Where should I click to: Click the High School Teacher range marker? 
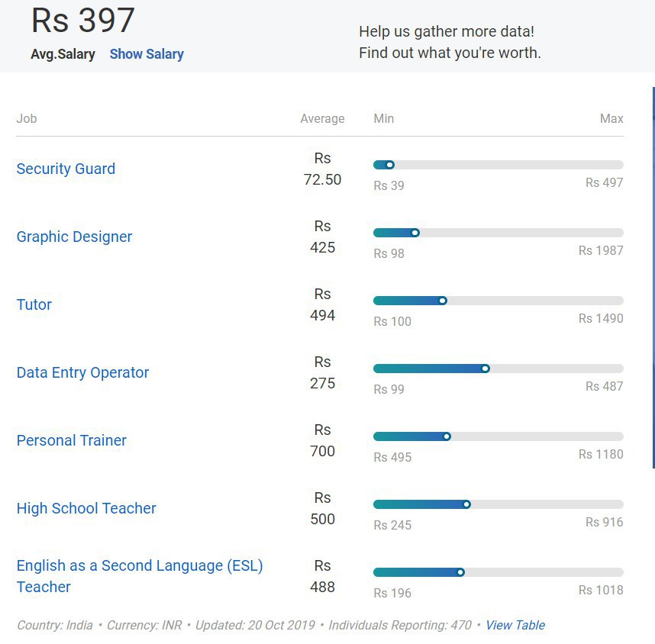(x=466, y=504)
